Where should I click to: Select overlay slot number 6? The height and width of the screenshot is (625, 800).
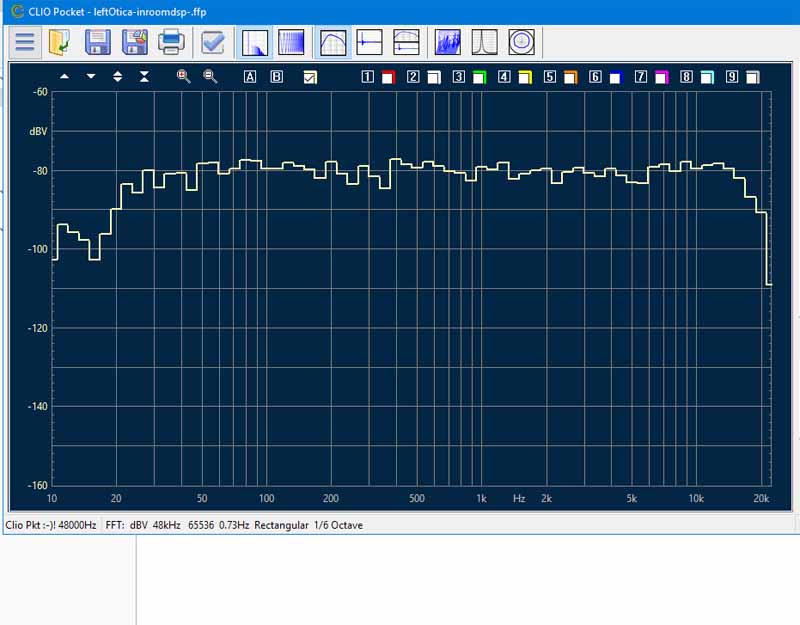(595, 77)
